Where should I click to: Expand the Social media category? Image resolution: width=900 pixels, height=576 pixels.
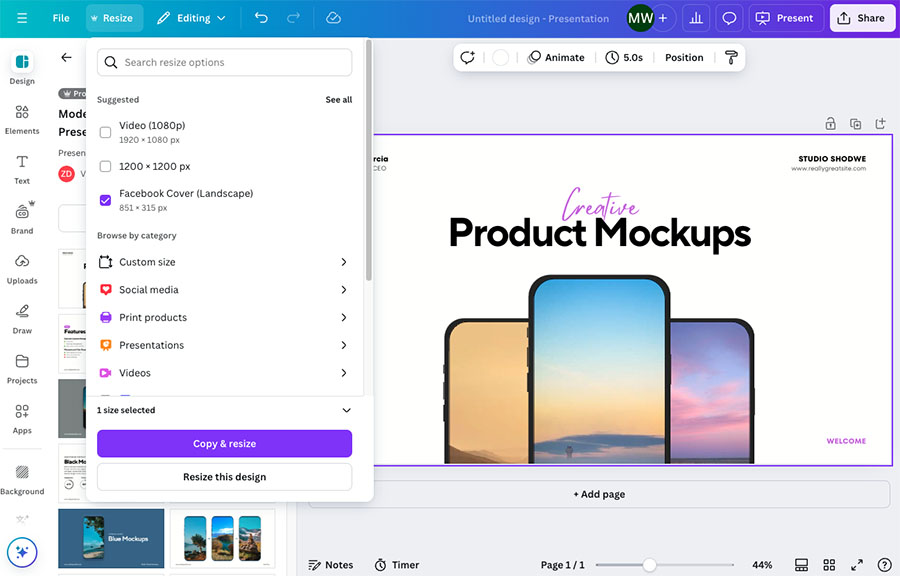(x=224, y=290)
